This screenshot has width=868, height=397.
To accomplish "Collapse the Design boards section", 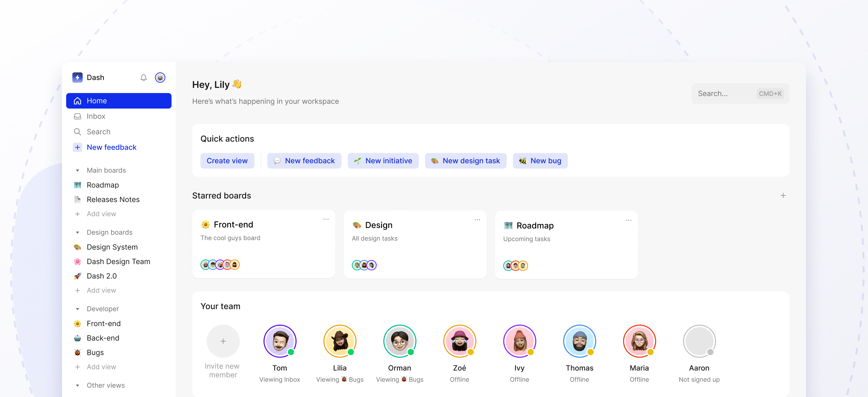I will coord(77,233).
